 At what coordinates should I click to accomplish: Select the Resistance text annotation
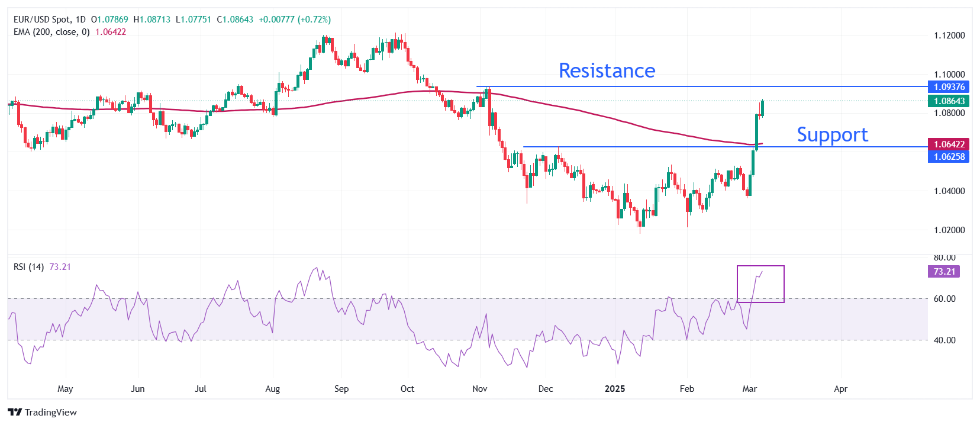click(x=607, y=71)
